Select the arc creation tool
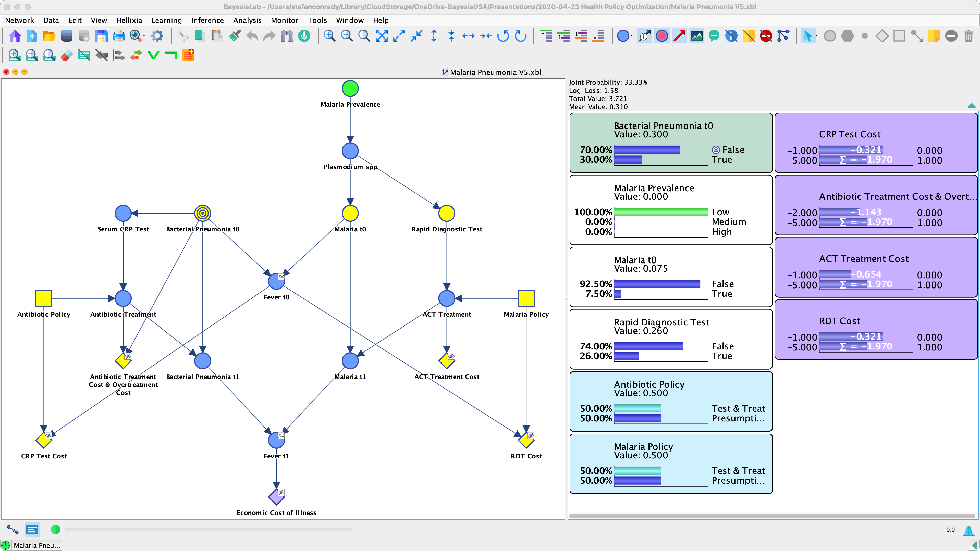This screenshot has height=551, width=980. (x=916, y=36)
